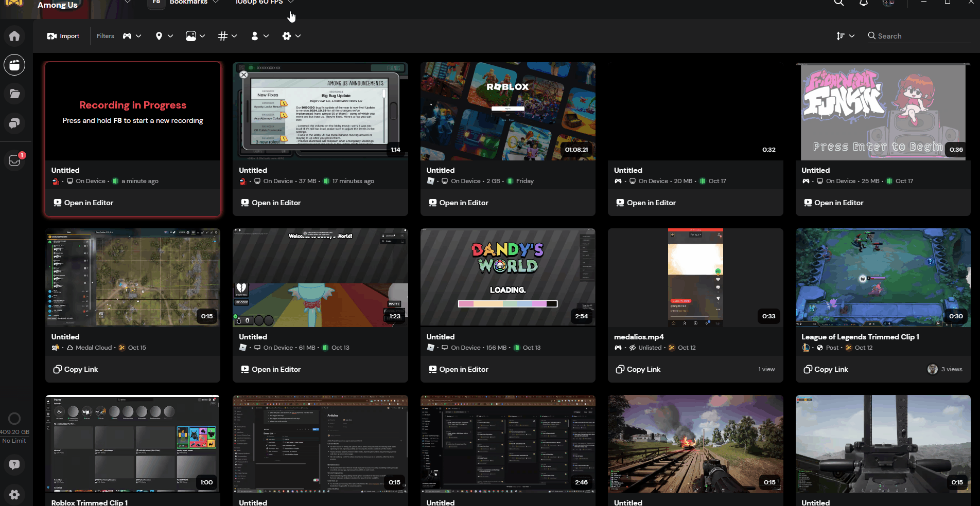The height and width of the screenshot is (506, 980).
Task: Click the Among Us game title in header
Action: point(58,5)
